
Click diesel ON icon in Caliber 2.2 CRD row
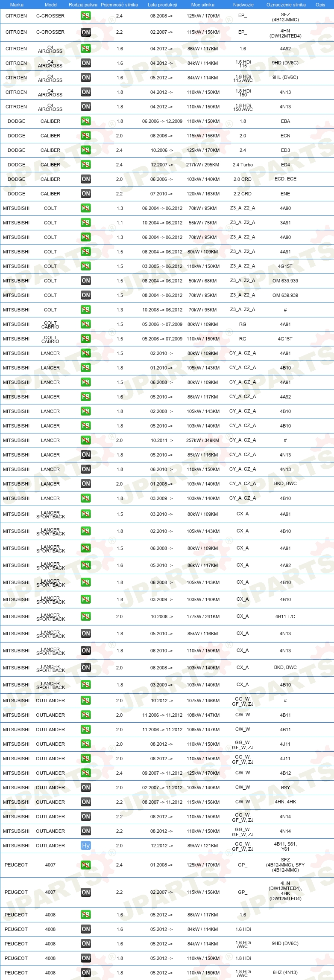86,194
